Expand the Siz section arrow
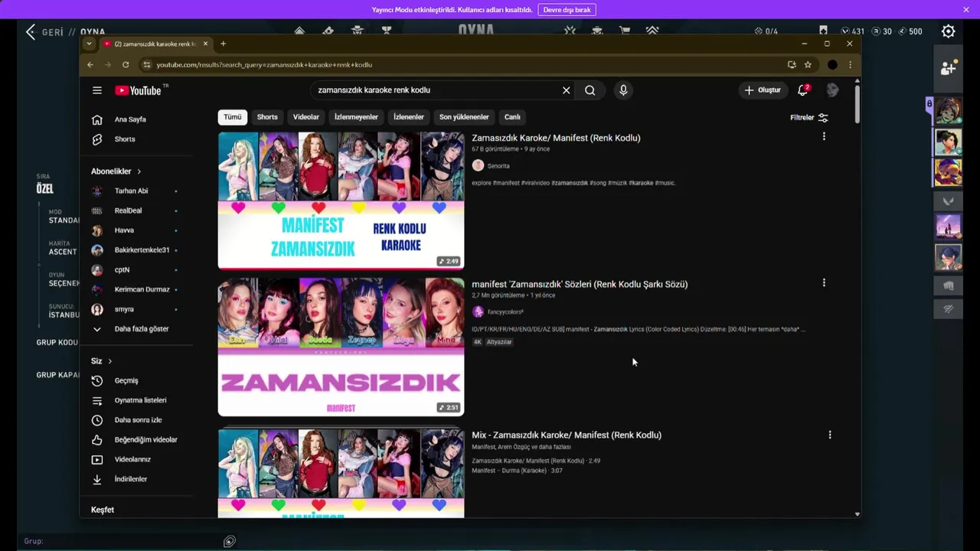980x551 pixels. (x=109, y=361)
